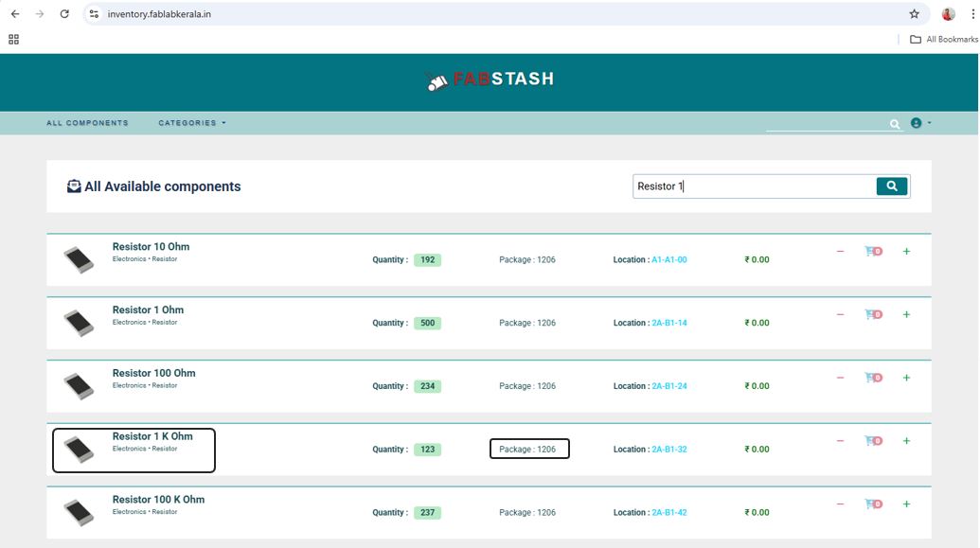
Task: Click the component search box with 'Resistor 1'
Action: point(755,186)
